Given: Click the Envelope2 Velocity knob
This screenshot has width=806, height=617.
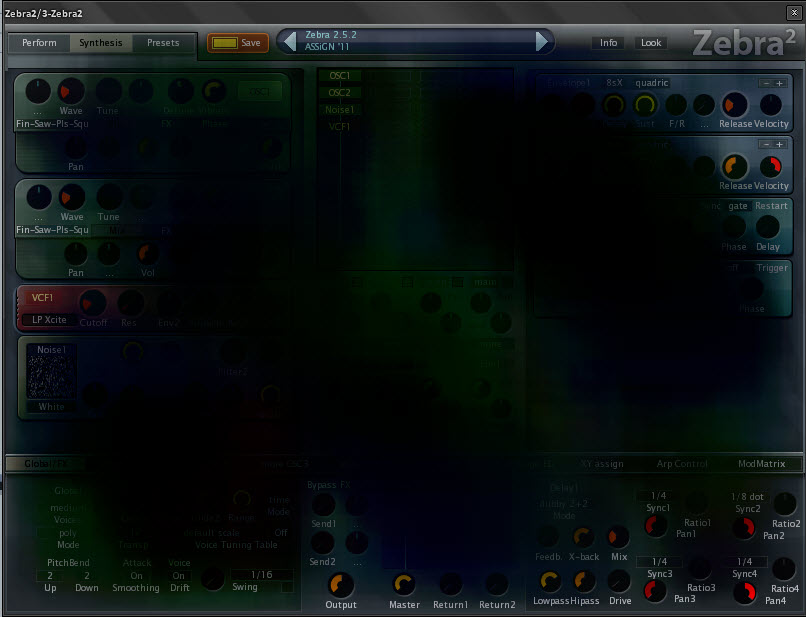Looking at the screenshot, I should 771,166.
